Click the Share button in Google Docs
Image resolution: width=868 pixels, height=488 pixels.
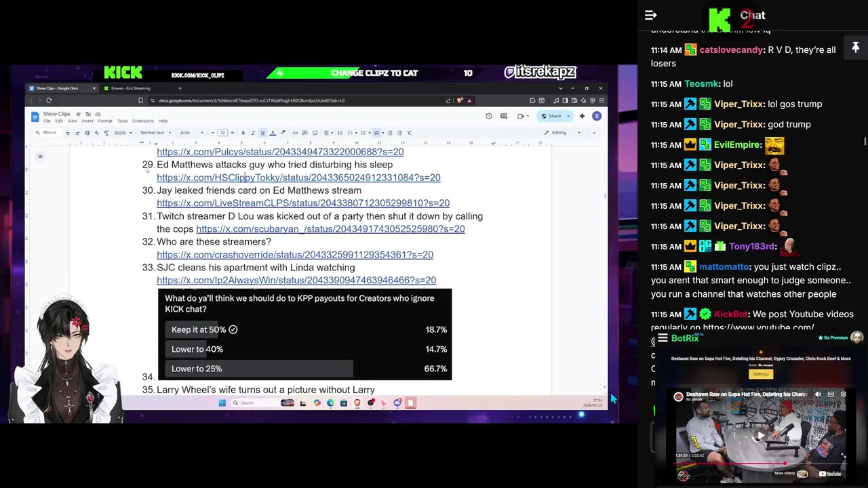551,116
